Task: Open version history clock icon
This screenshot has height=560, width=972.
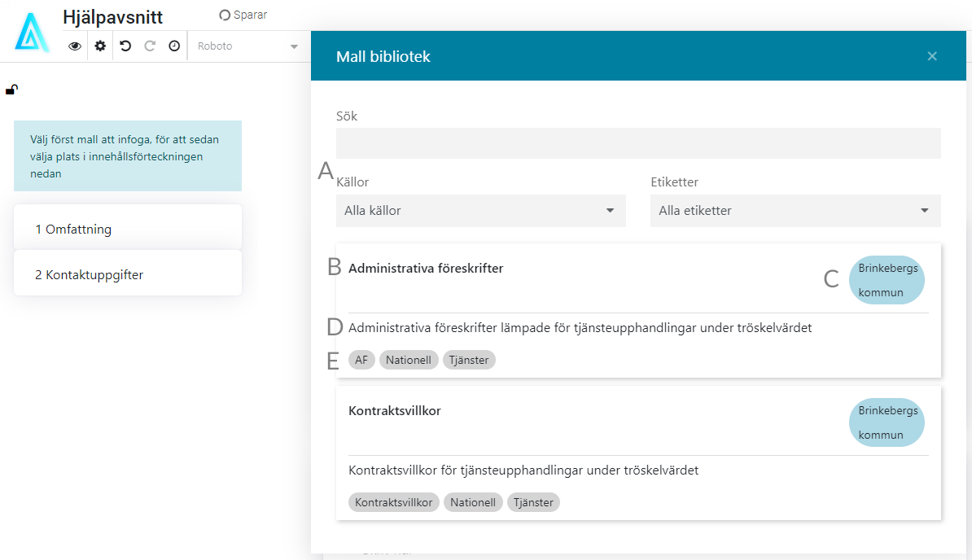Action: coord(174,46)
